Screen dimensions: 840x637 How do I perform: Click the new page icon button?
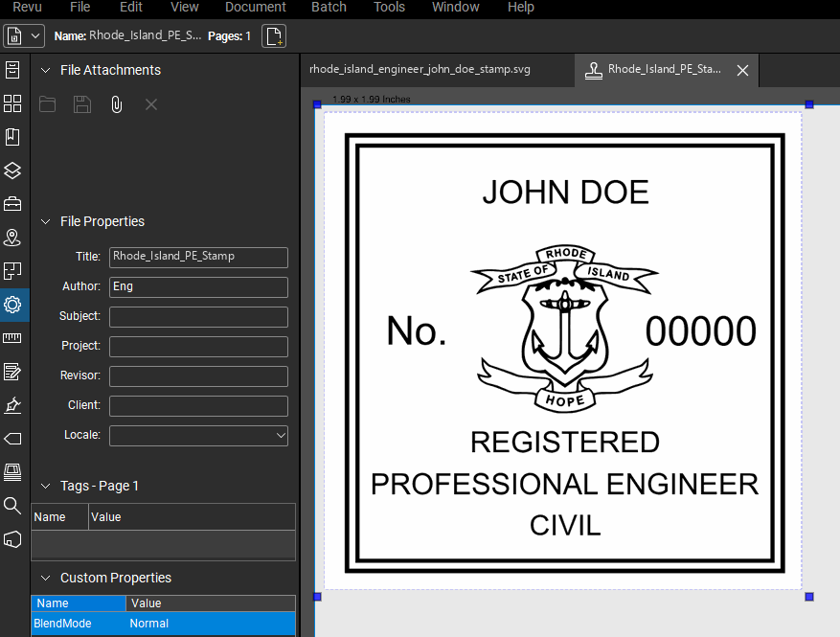pos(274,36)
